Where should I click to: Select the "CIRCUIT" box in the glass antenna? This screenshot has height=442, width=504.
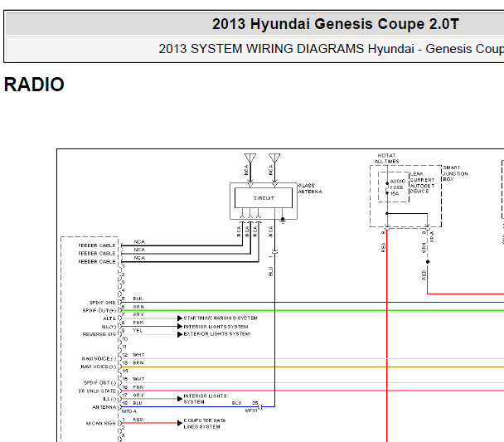(264, 198)
